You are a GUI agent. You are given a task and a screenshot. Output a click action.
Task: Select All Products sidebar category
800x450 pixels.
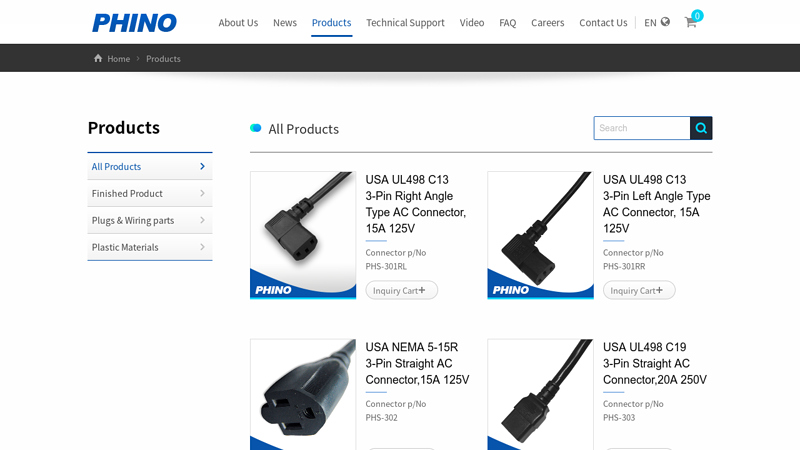(150, 166)
